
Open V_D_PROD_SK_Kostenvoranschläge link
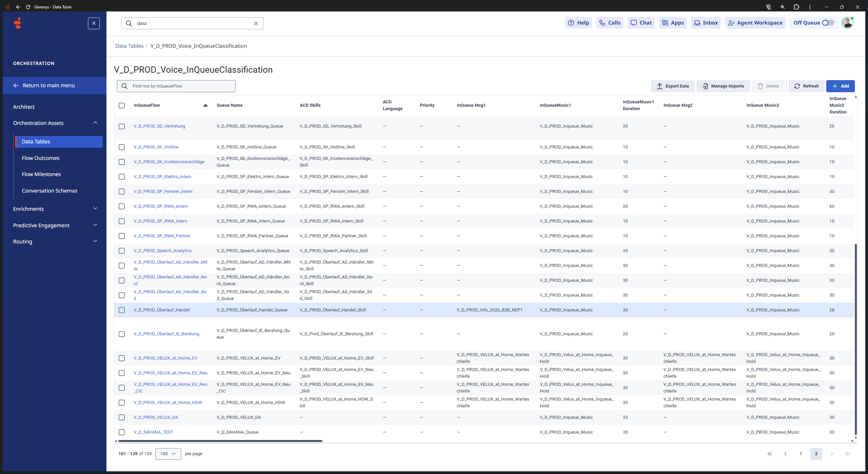tap(169, 162)
